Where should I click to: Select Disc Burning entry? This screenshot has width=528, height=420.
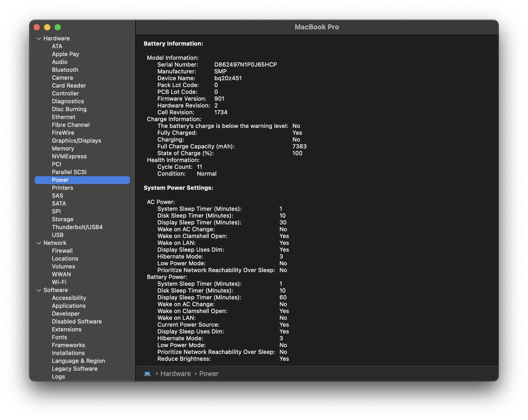(x=69, y=109)
